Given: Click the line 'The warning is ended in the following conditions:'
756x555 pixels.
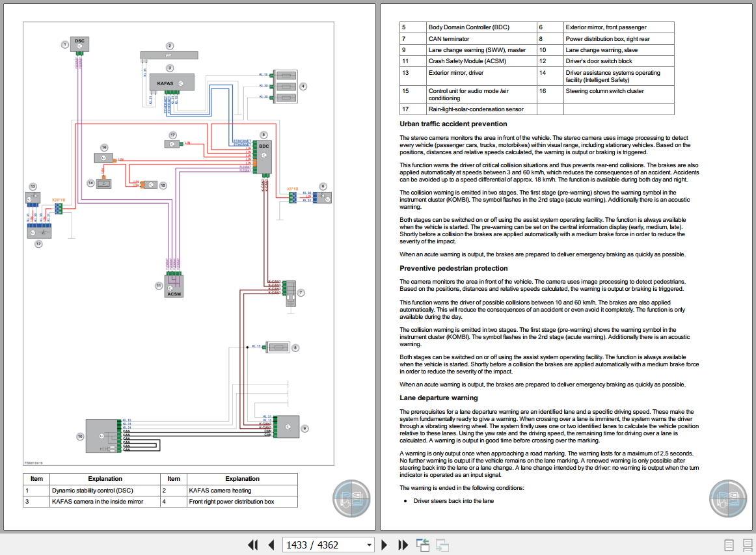Looking at the screenshot, I should tap(461, 488).
